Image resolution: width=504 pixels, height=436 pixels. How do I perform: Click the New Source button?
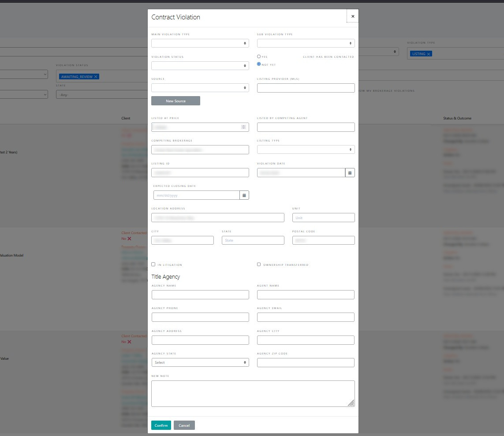(175, 101)
